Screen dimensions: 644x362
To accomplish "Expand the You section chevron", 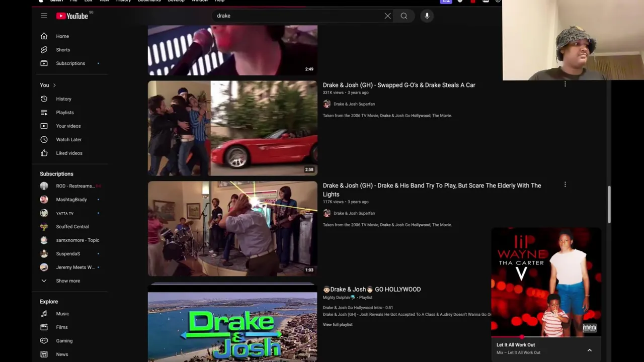I will [54, 85].
